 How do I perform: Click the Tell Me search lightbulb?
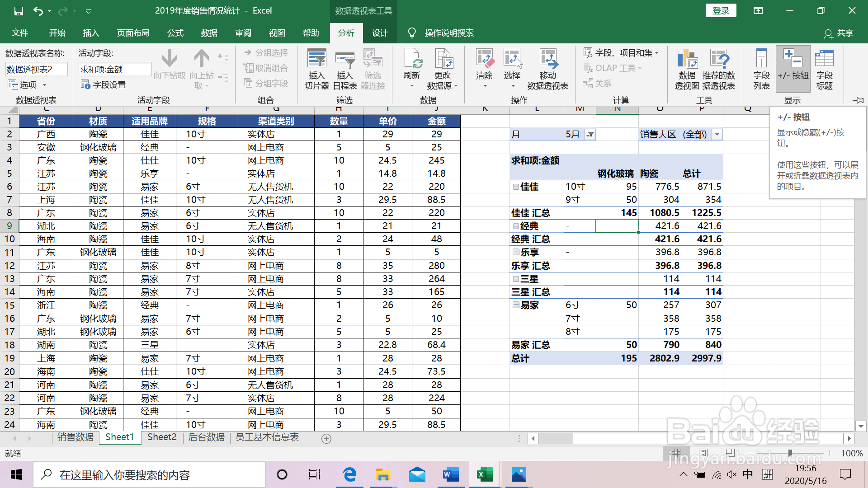pos(412,33)
